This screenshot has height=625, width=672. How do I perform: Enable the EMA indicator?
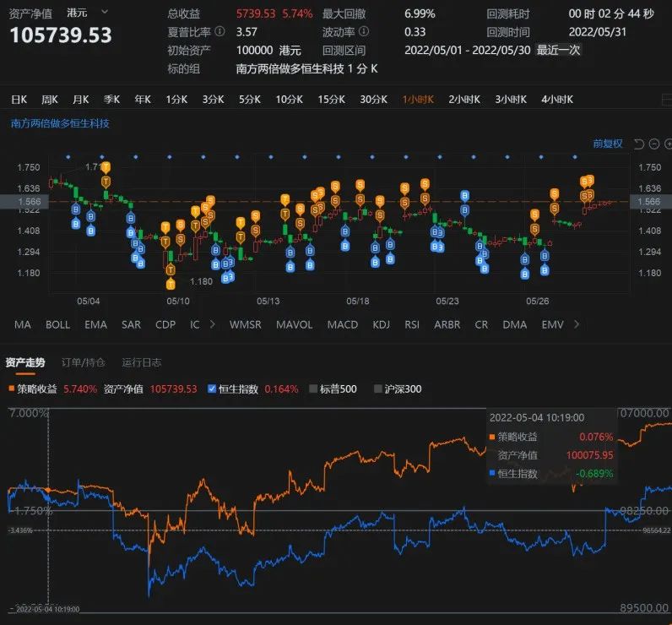tap(96, 324)
